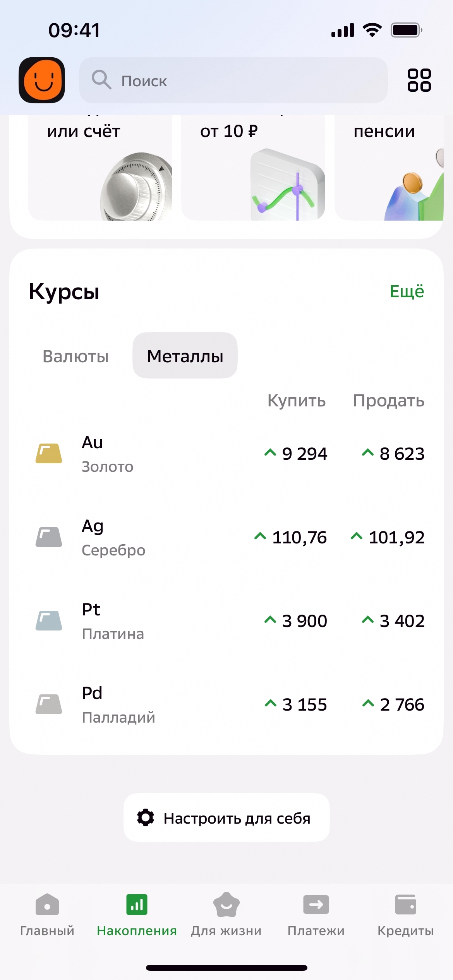Screen dimensions: 453x980
Task: Select the Металлы tab
Action: (x=185, y=356)
